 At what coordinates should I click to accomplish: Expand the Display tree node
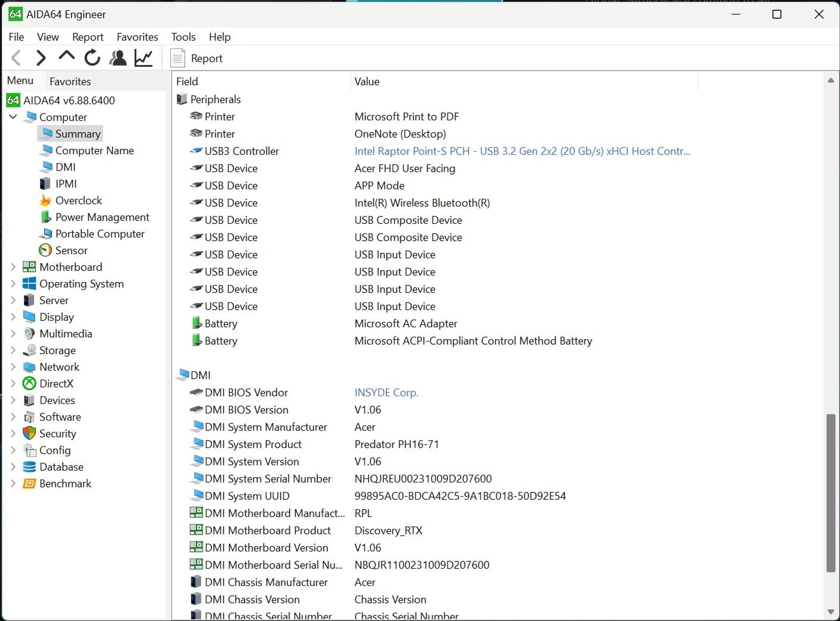[x=13, y=317]
